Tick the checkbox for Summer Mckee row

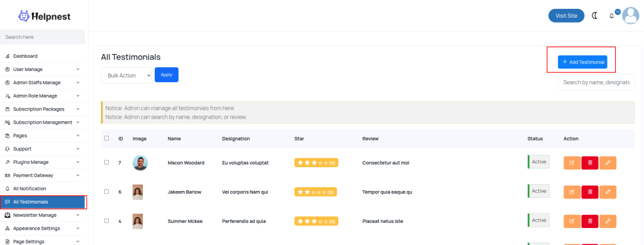(x=107, y=220)
